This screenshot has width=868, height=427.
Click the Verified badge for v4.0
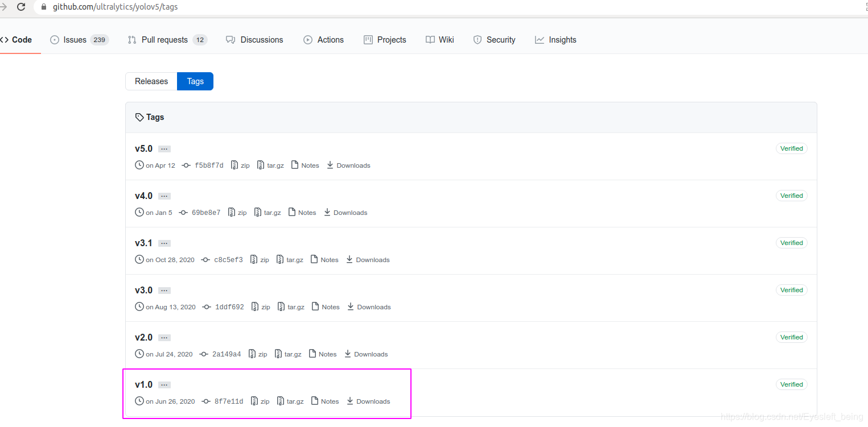(791, 196)
